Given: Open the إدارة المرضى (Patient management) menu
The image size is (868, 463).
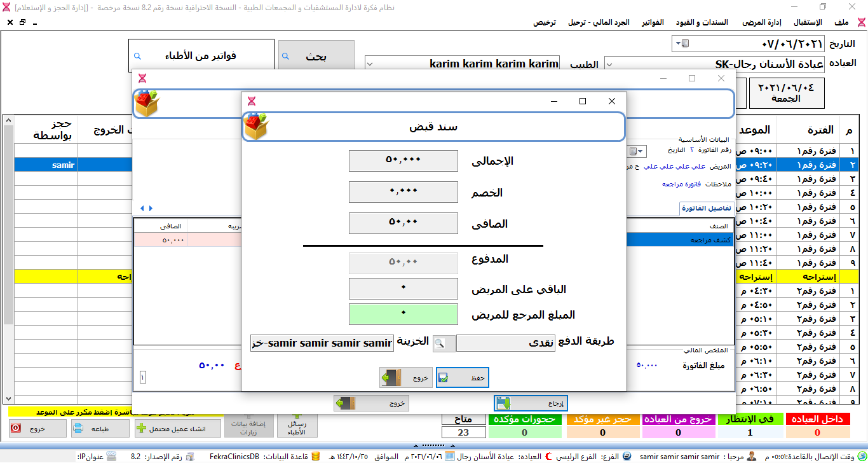Looking at the screenshot, I should 763,22.
